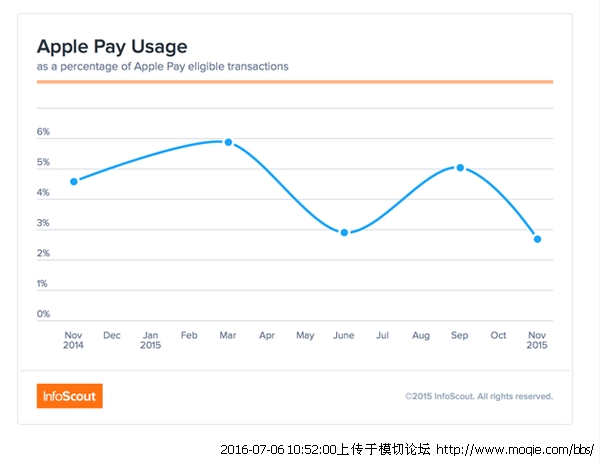The image size is (600, 463).
Task: Click the InfoScout copyright notice text
Action: 479,396
